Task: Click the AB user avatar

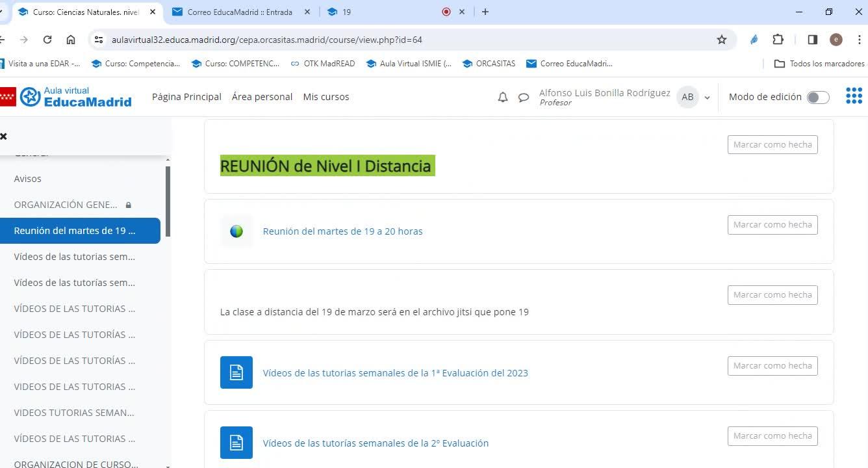Action: [687, 97]
